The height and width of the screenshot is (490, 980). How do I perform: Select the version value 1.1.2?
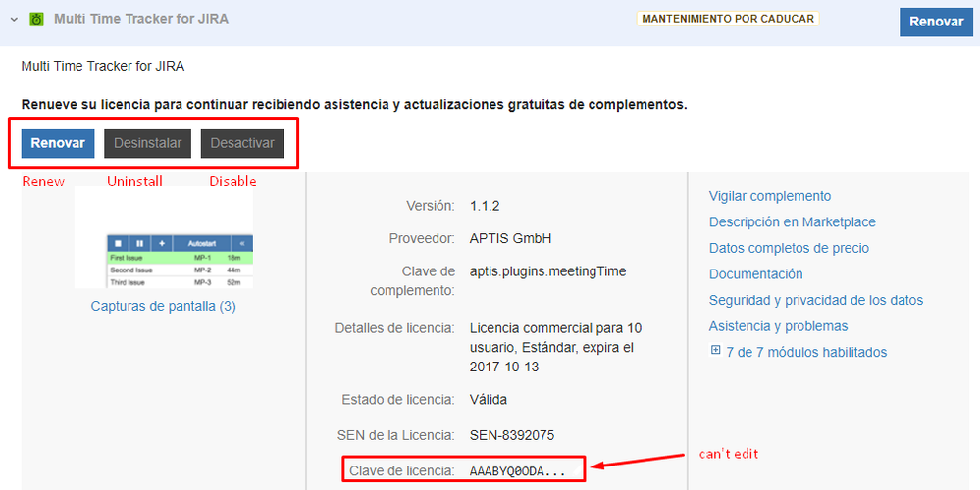click(485, 206)
